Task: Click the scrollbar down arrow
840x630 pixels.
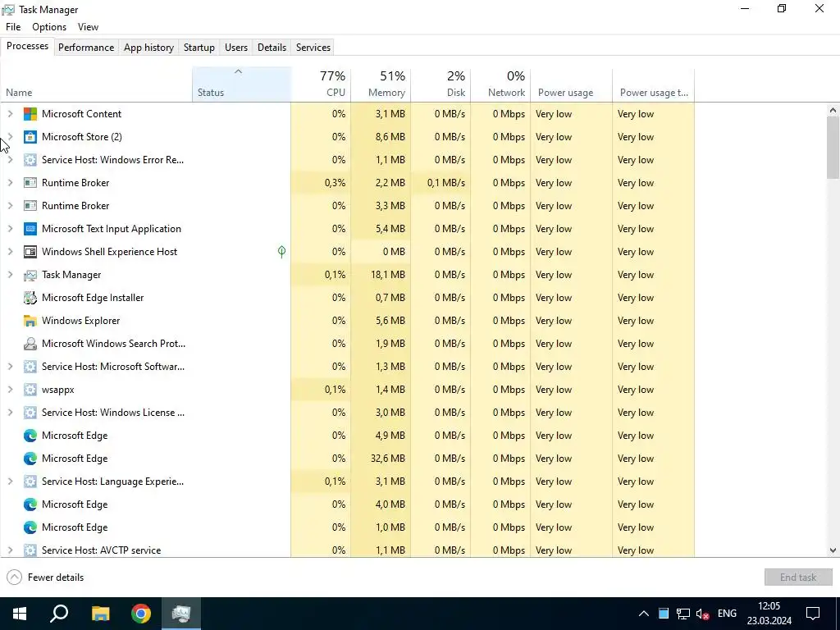Action: click(x=833, y=550)
